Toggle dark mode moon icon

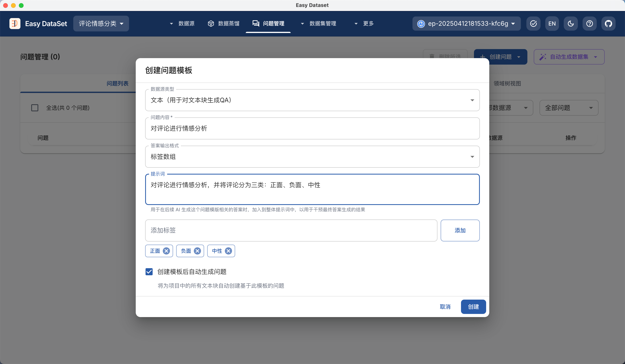pyautogui.click(x=571, y=24)
